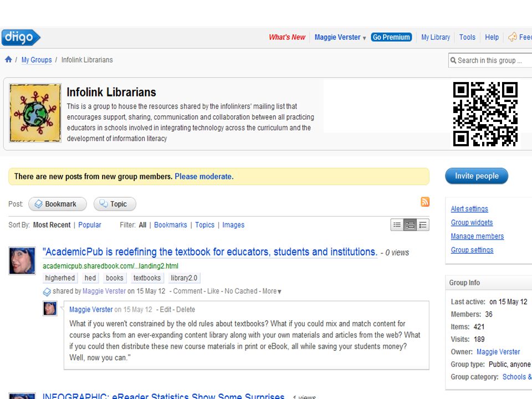This screenshot has height=399, width=532.
Task: Click the 'Visits: 189' text
Action: pos(468,339)
